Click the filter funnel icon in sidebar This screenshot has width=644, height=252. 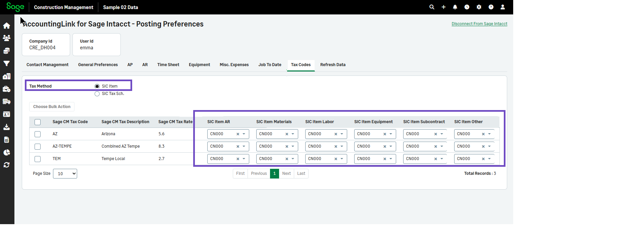click(x=7, y=63)
